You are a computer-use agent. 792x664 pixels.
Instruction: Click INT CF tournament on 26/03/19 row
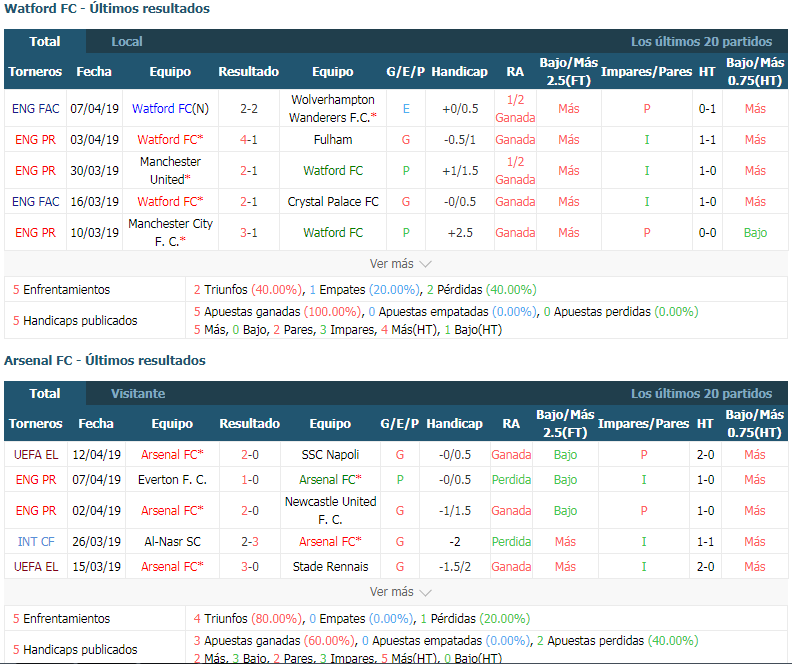(36, 542)
